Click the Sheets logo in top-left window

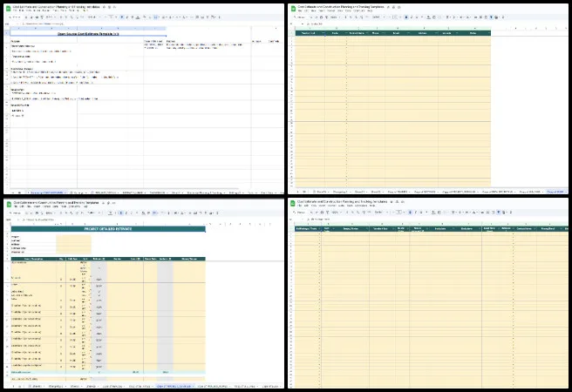pyautogui.click(x=7, y=8)
